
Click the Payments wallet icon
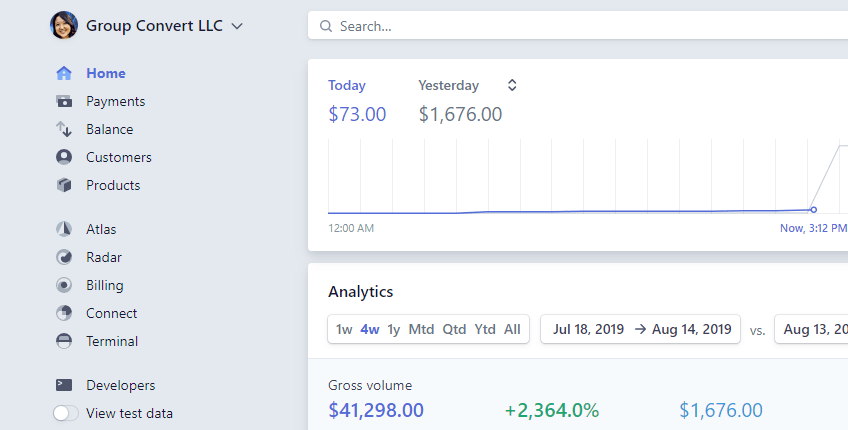(64, 101)
